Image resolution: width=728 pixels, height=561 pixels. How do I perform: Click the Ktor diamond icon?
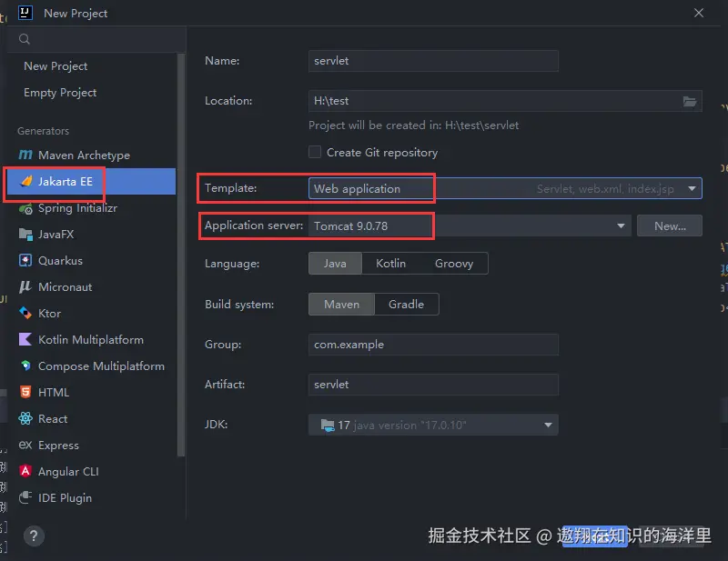25,313
